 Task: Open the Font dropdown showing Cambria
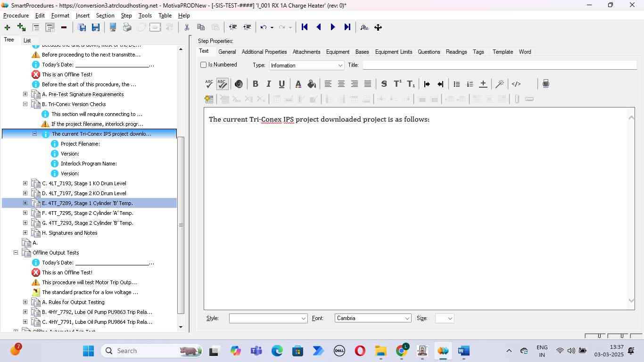[x=373, y=319]
